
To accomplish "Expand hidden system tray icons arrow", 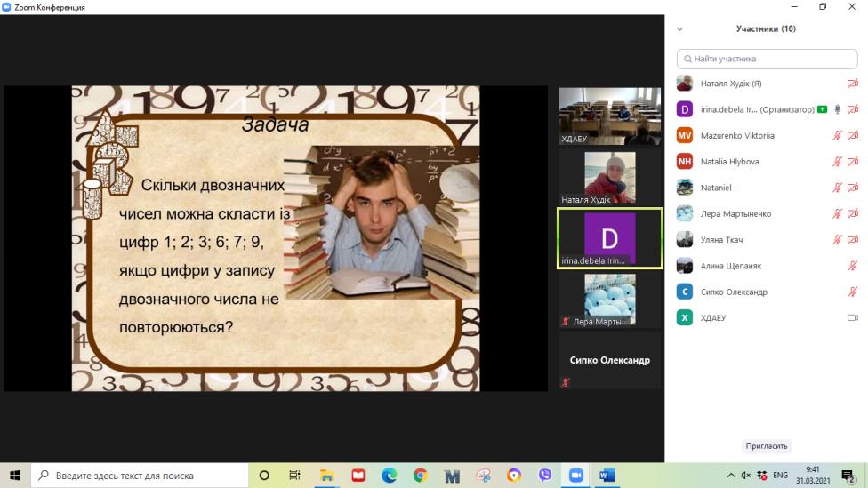I will click(x=731, y=476).
